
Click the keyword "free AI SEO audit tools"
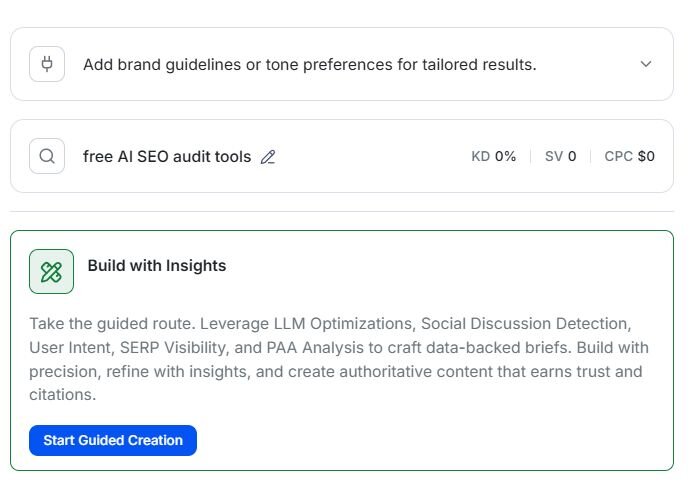167,157
